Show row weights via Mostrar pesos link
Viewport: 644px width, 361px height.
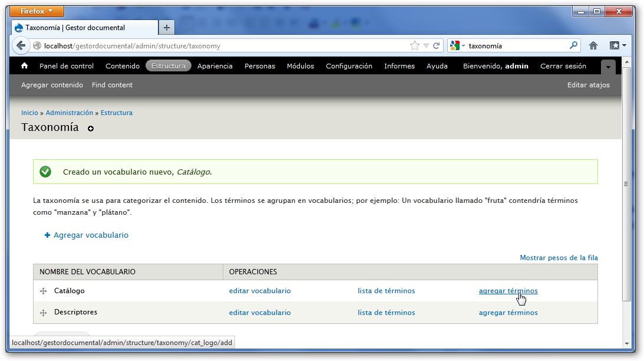coord(559,258)
